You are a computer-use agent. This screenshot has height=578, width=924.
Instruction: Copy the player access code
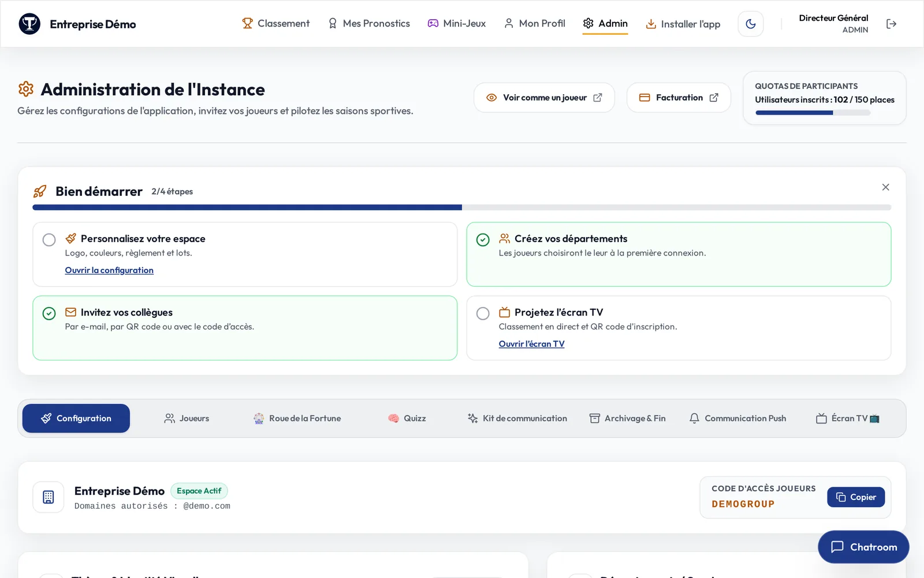tap(856, 497)
